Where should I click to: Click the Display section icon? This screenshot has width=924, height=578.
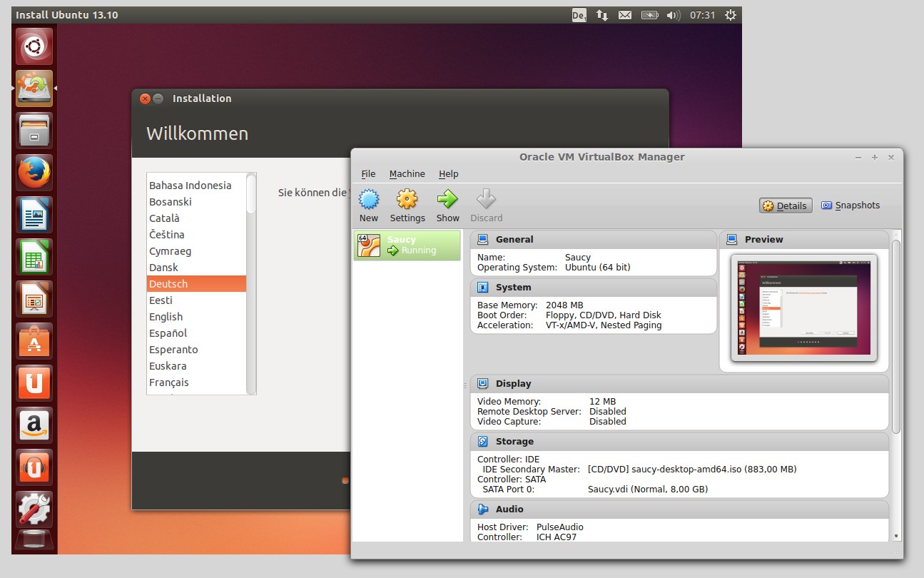point(483,384)
